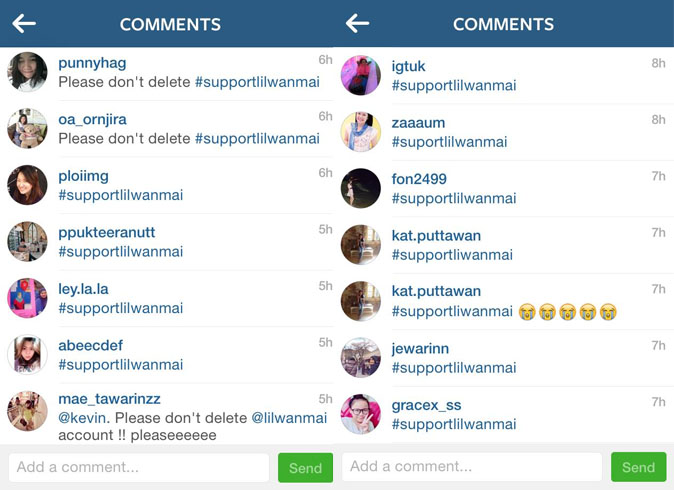Open jewarinn username link
The image size is (674, 490).
coord(420,348)
